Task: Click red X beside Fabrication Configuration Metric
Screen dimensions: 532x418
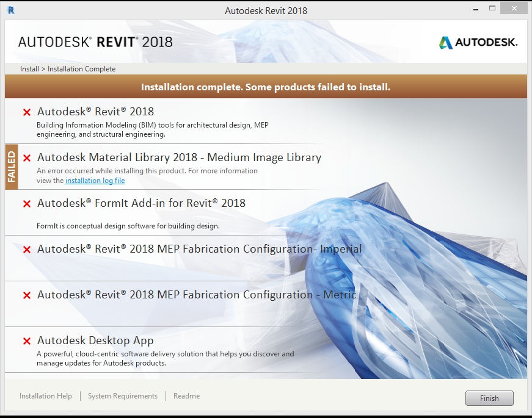Action: [x=27, y=295]
